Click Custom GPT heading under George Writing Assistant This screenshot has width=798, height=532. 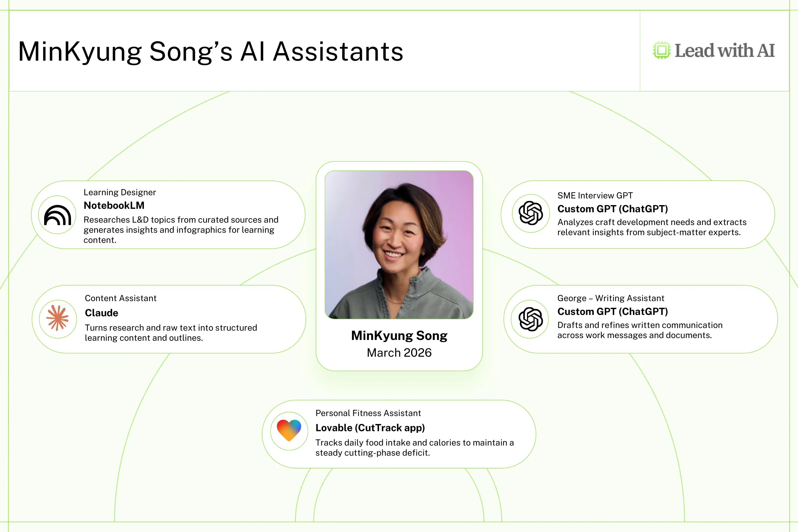click(612, 311)
